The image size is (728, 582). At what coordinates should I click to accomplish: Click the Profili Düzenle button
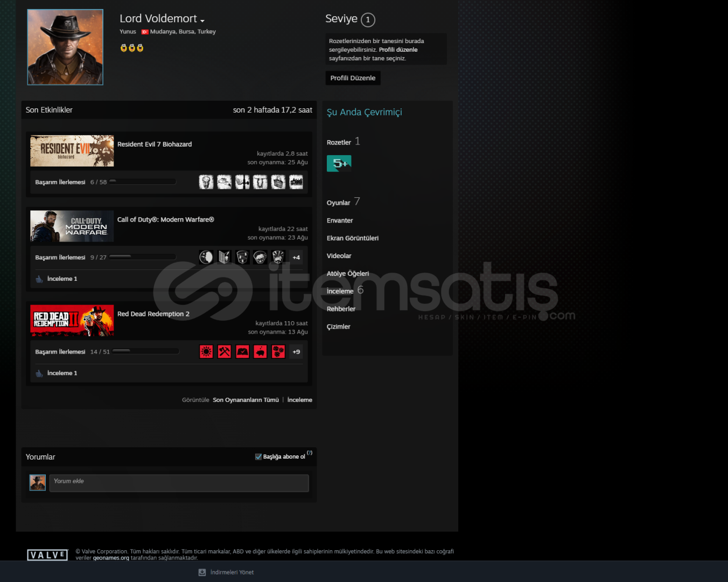click(x=353, y=78)
